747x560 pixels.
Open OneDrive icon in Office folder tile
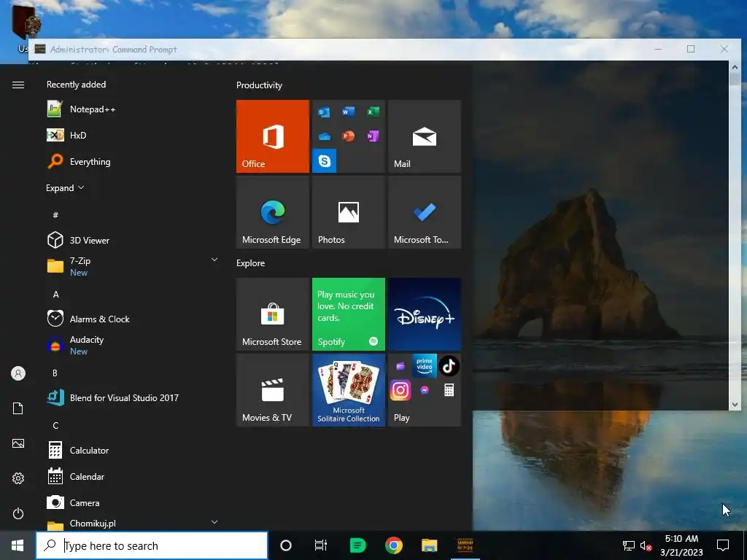[324, 136]
